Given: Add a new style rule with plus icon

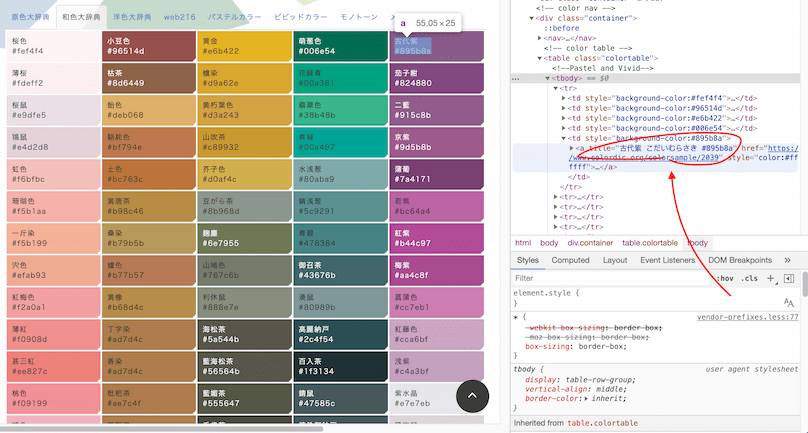Looking at the screenshot, I should pyautogui.click(x=770, y=278).
